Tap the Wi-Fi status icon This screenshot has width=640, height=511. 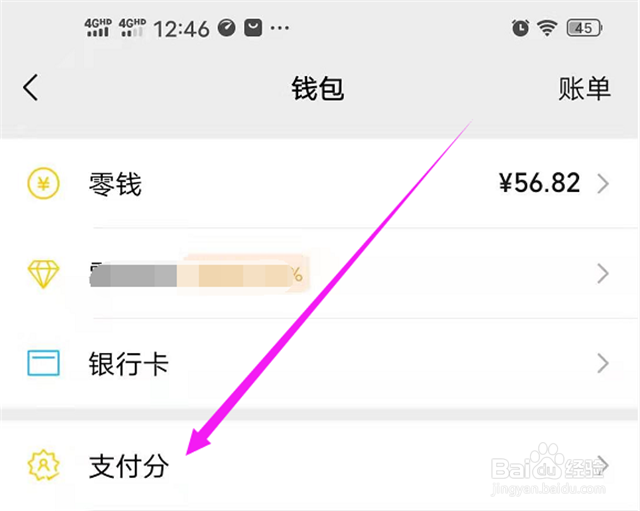click(x=547, y=28)
